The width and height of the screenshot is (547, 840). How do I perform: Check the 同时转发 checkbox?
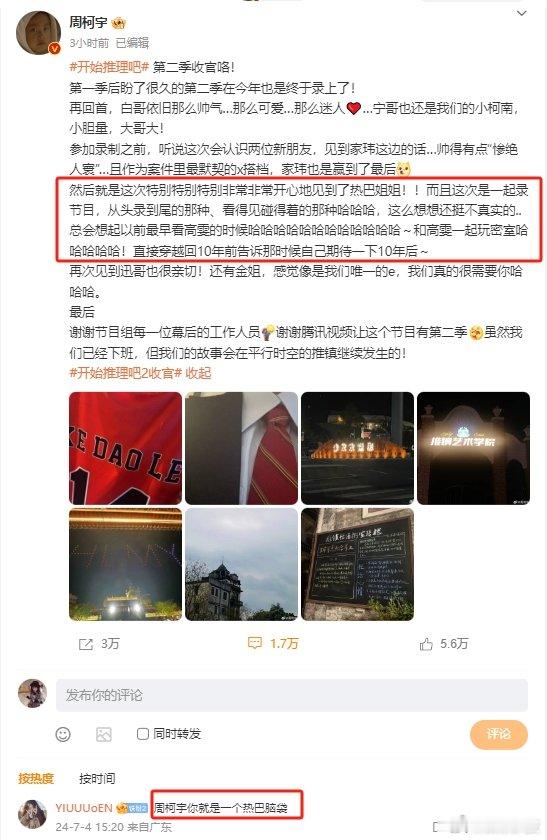point(143,733)
